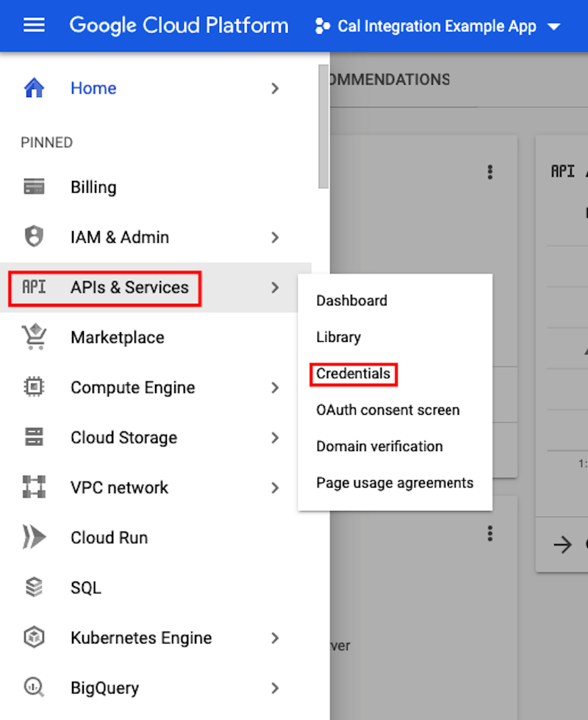Select the Cloud Run icon
Screen dimensions: 588x720
(32, 537)
